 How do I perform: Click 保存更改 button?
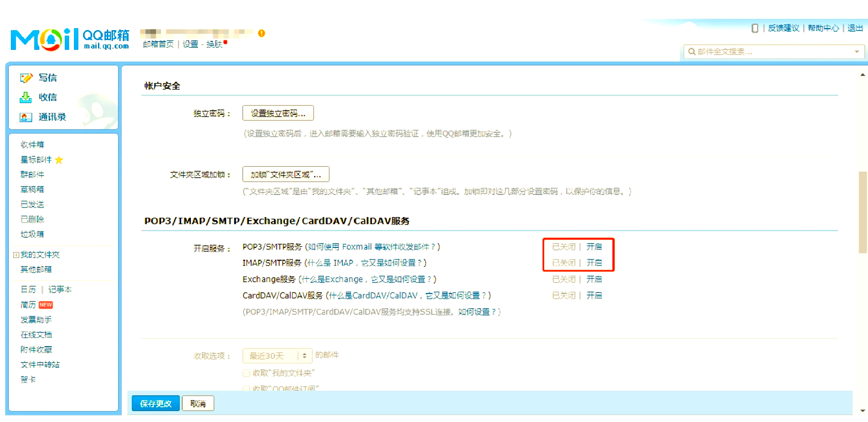point(156,404)
